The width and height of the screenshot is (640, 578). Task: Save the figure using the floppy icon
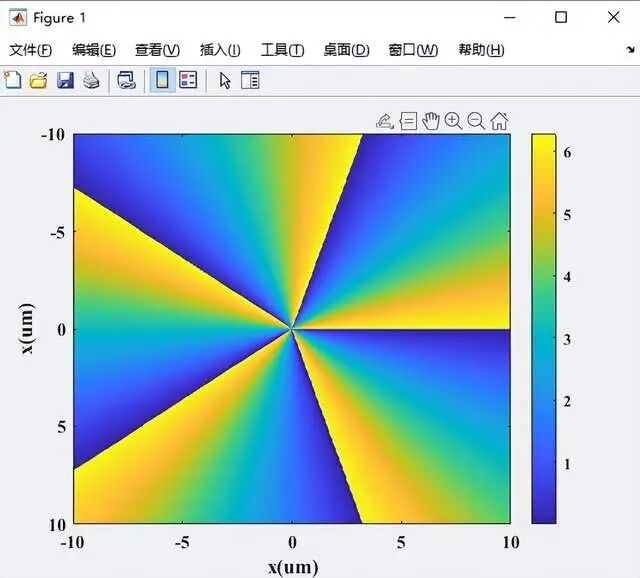point(65,81)
